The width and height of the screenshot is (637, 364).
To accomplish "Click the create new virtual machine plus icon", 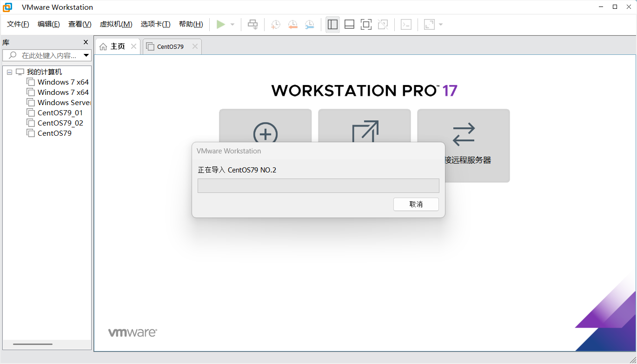I will [x=265, y=134].
